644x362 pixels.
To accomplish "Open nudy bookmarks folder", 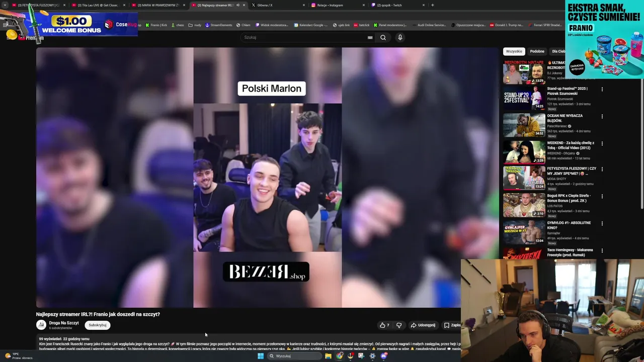I will tap(195, 25).
